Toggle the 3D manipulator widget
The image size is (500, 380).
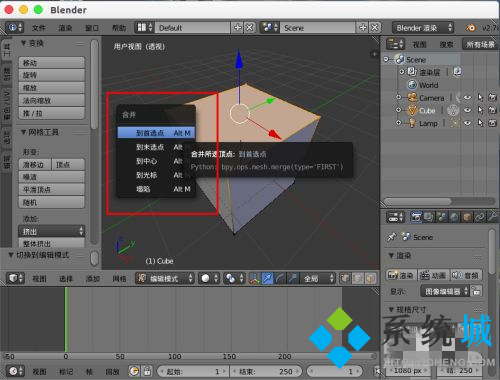point(254,278)
